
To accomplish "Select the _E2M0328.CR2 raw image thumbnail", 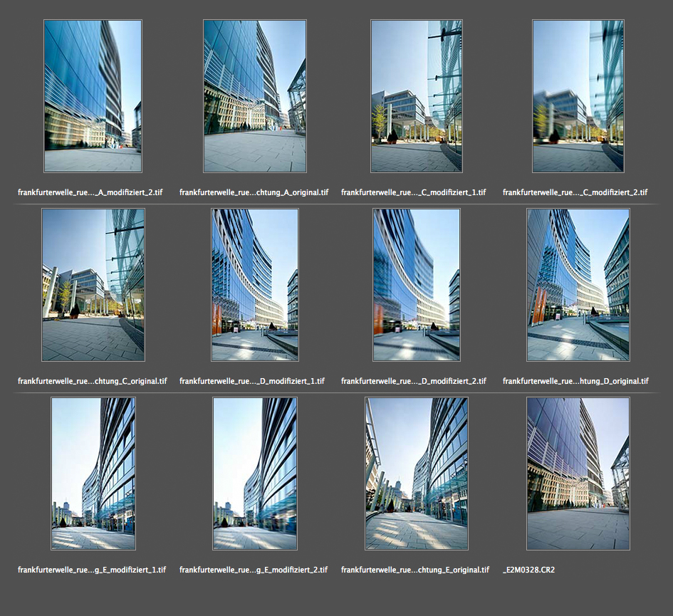I will (x=578, y=474).
